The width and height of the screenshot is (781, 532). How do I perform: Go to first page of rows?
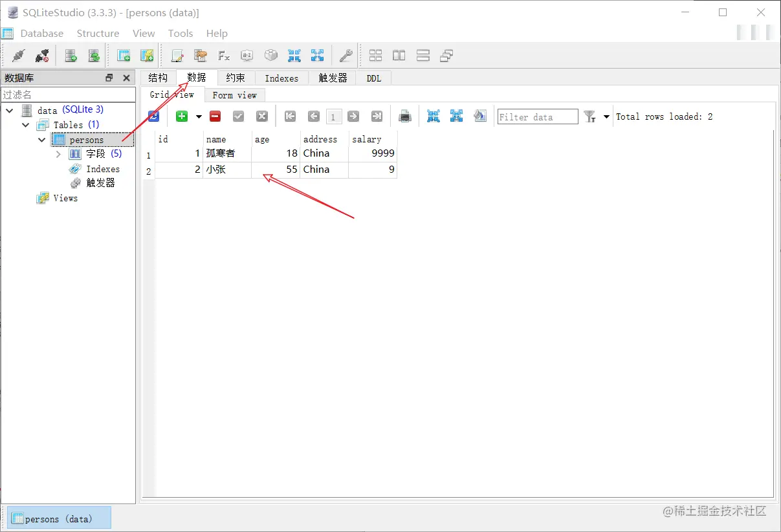[x=291, y=116]
